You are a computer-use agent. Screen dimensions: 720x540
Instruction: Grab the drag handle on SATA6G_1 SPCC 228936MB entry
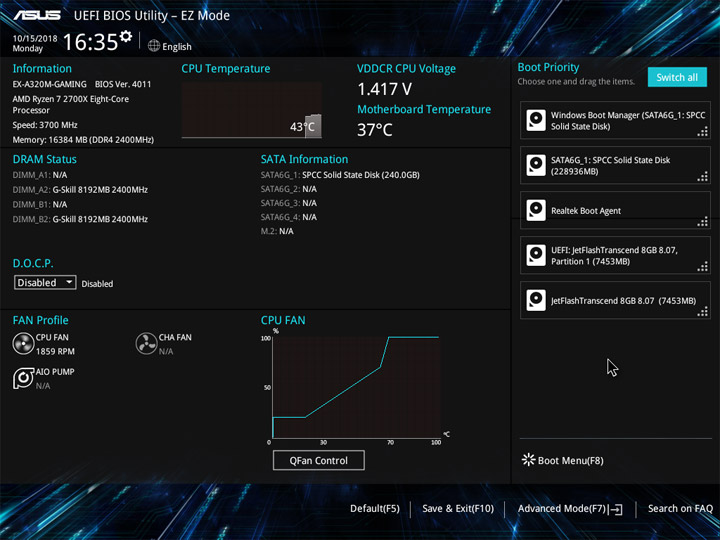pyautogui.click(x=703, y=177)
